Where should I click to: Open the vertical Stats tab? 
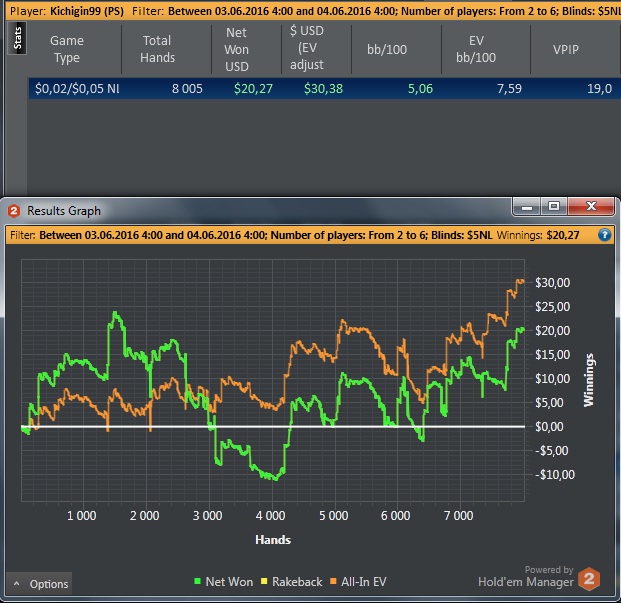[17, 38]
